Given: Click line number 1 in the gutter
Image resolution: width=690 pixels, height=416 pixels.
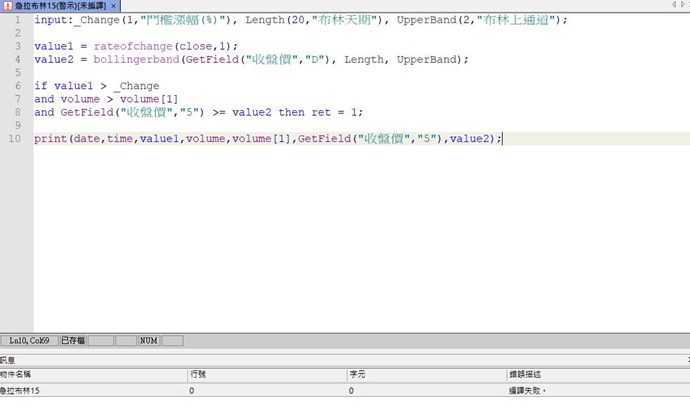Looking at the screenshot, I should (17, 19).
